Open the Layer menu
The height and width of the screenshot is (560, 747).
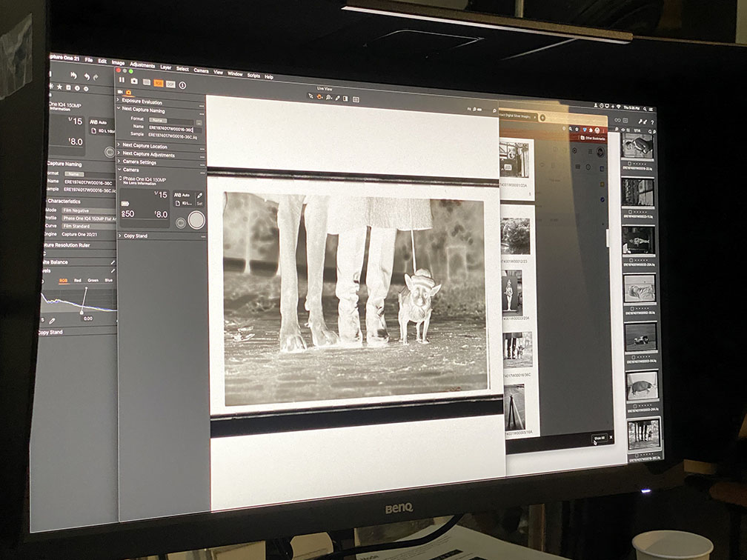point(165,67)
